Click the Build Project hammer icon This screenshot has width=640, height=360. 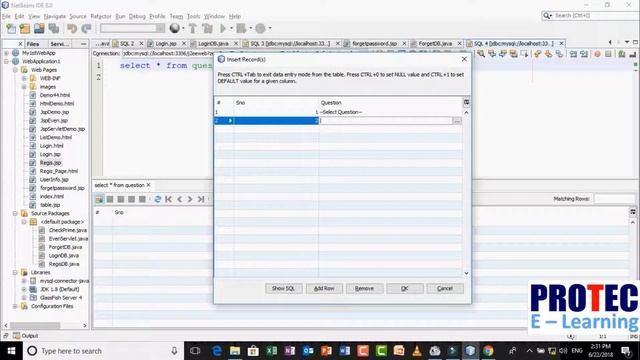193,28
